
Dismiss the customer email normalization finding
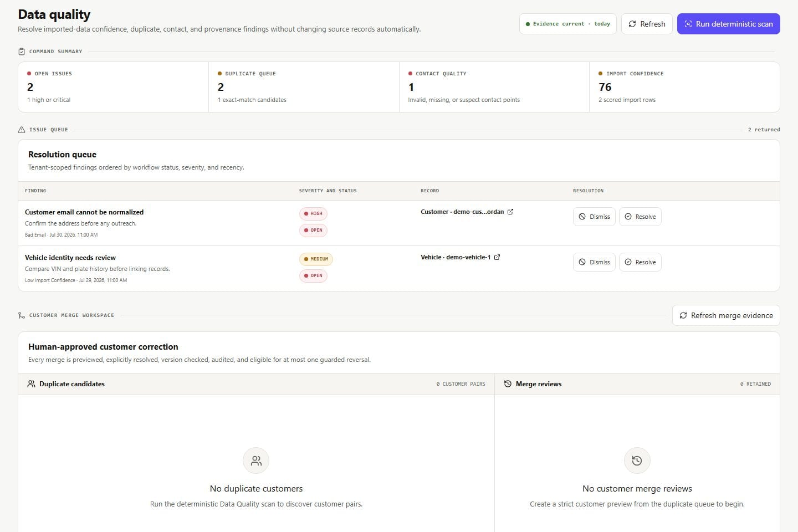pyautogui.click(x=594, y=217)
